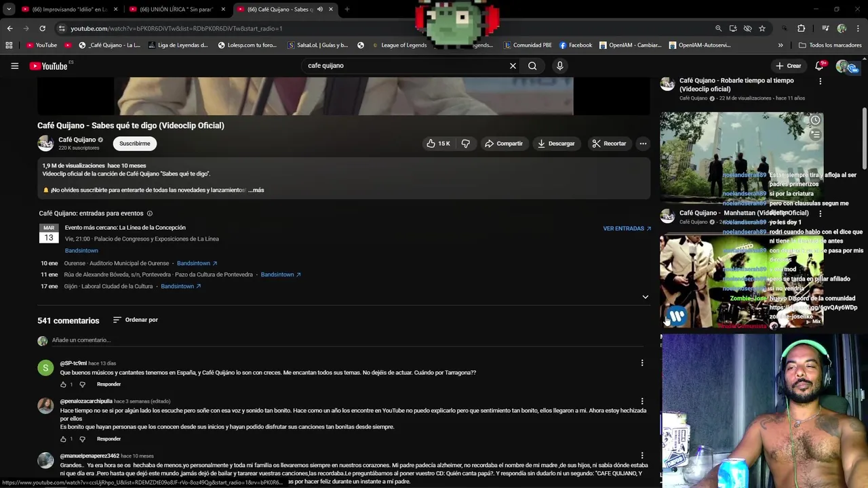Dislike @penalozacarchipulla's comment
The height and width of the screenshot is (488, 868).
point(83,439)
